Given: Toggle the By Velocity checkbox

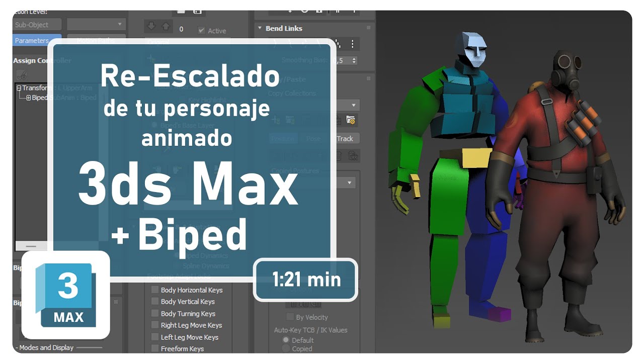Looking at the screenshot, I should click(290, 317).
